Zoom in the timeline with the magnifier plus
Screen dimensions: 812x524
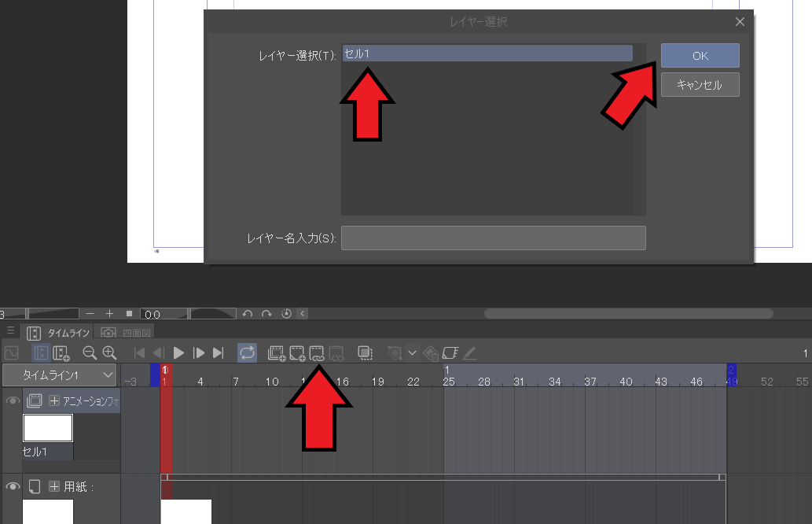coord(109,353)
